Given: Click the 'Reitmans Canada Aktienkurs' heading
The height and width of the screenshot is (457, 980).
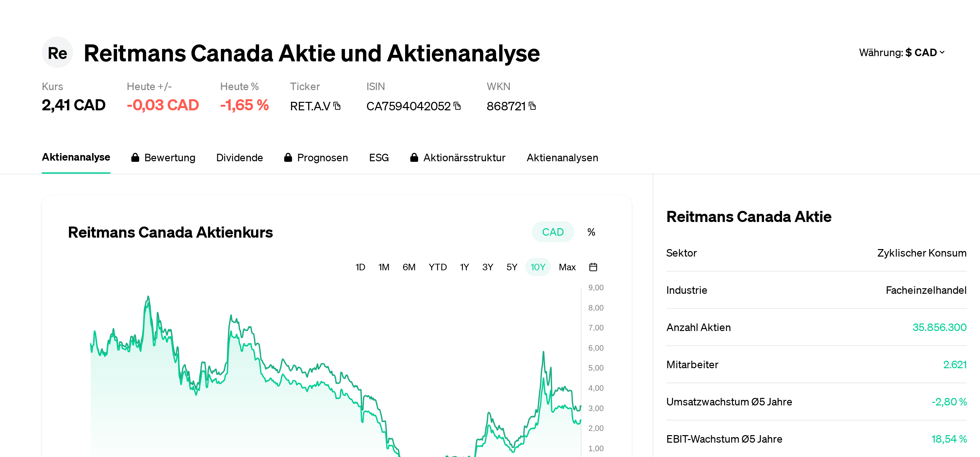Looking at the screenshot, I should point(171,232).
